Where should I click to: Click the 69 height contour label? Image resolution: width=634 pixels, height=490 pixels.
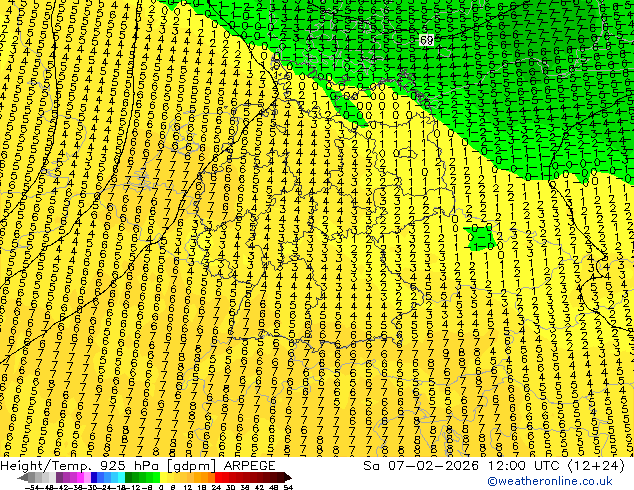point(427,40)
